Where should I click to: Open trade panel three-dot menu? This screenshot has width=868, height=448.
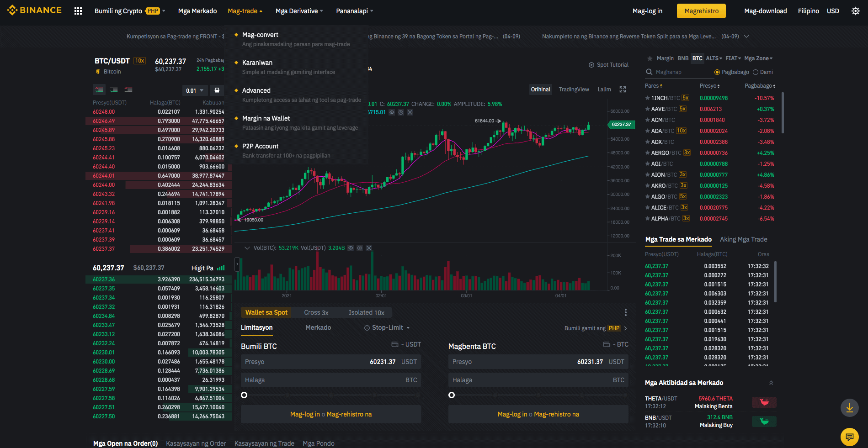pos(625,312)
